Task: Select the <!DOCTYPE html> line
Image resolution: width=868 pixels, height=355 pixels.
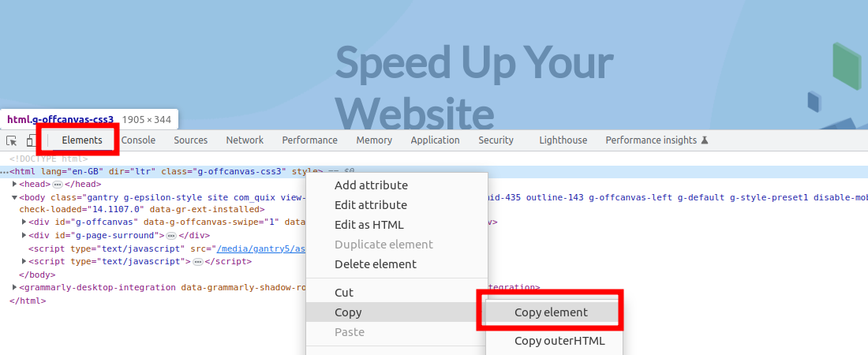Action: (x=49, y=159)
